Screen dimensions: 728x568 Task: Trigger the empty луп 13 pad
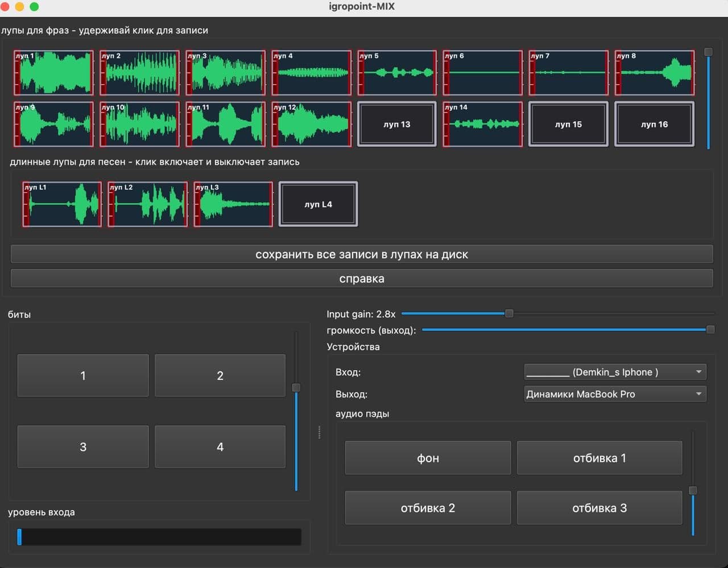[397, 124]
